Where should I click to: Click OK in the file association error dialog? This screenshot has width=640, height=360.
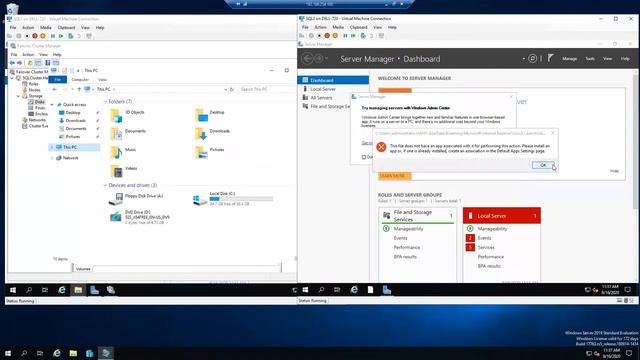543,165
